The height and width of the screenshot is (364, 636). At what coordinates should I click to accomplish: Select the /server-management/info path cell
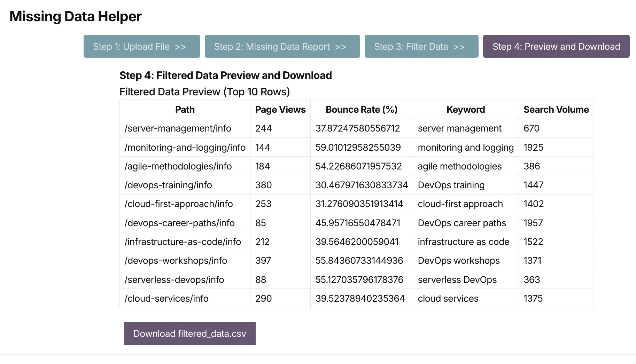(185, 128)
